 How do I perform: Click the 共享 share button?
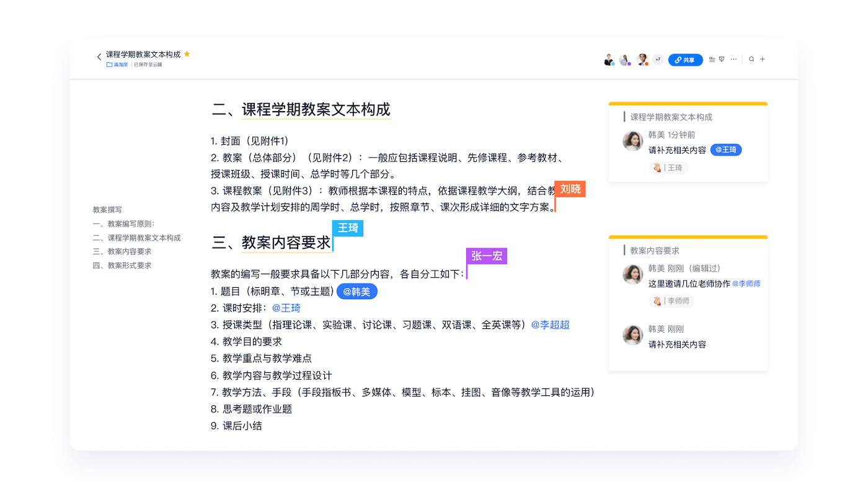coord(685,60)
